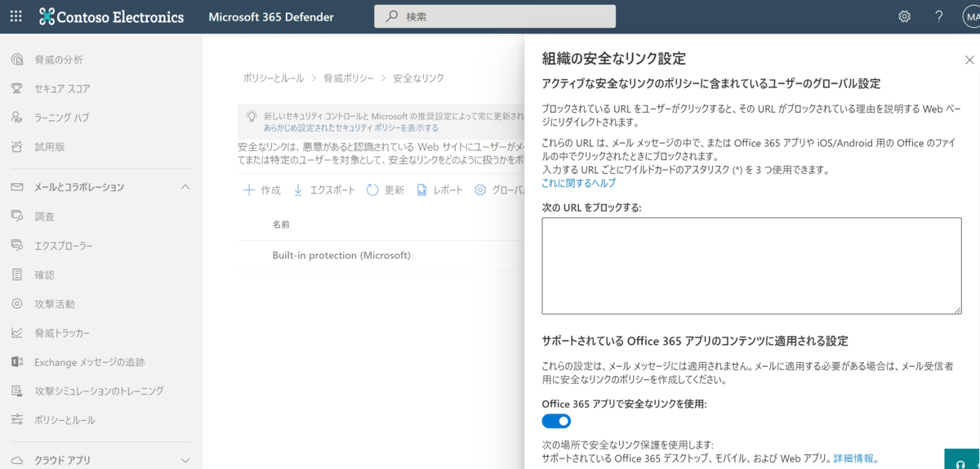Click the 安全なリンク breadcrumb text
The width and height of the screenshot is (980, 469).
[418, 78]
